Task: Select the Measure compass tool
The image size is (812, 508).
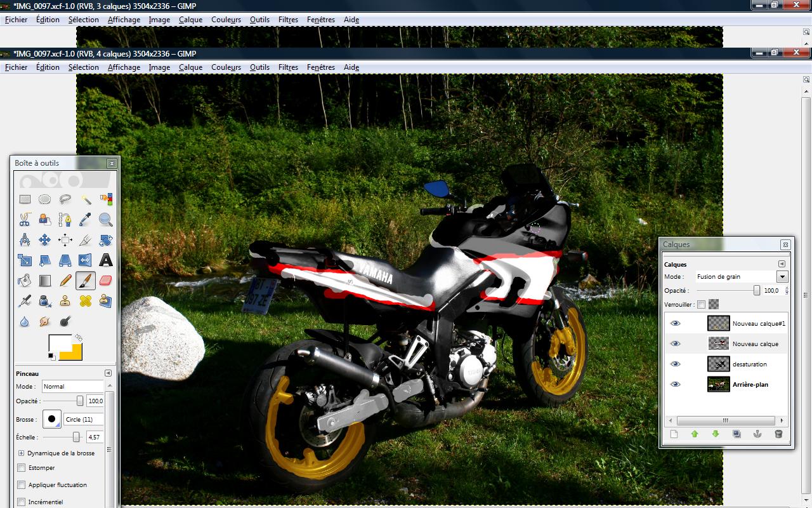Action: pos(25,240)
